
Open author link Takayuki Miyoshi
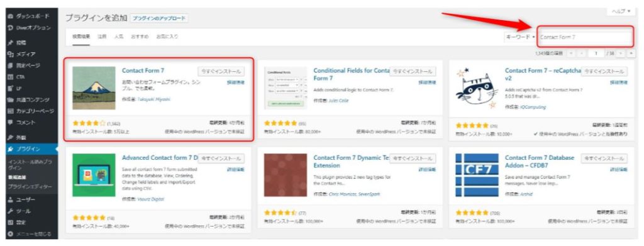pyautogui.click(x=153, y=99)
